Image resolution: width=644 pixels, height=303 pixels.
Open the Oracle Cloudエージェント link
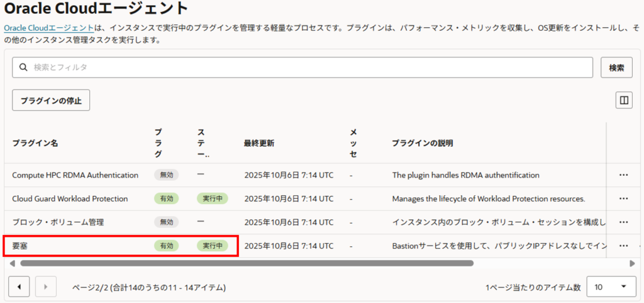(x=49, y=28)
